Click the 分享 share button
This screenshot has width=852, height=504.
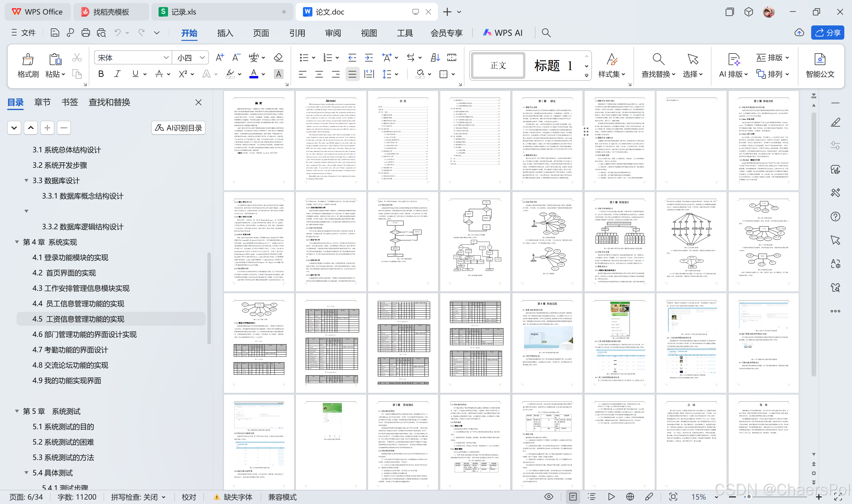tap(827, 33)
